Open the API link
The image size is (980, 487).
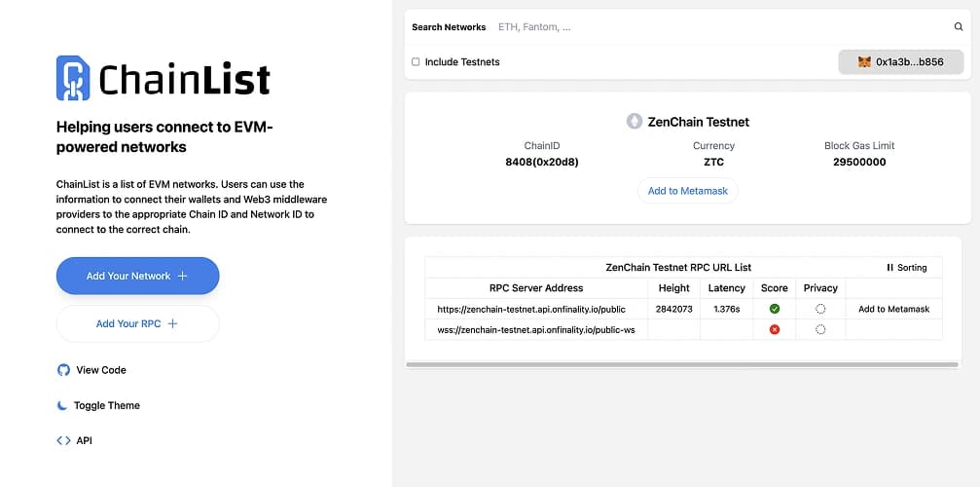pos(74,441)
